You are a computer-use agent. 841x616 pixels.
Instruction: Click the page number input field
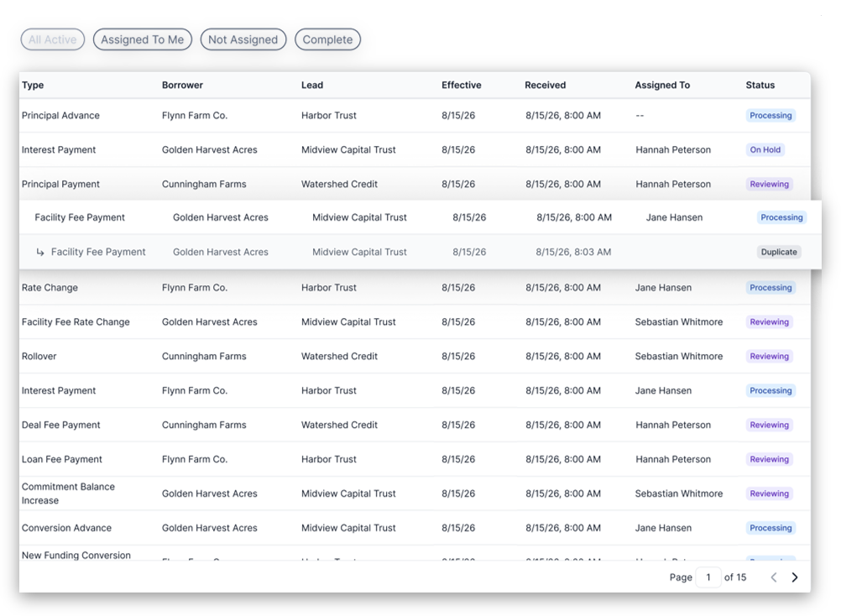point(708,577)
